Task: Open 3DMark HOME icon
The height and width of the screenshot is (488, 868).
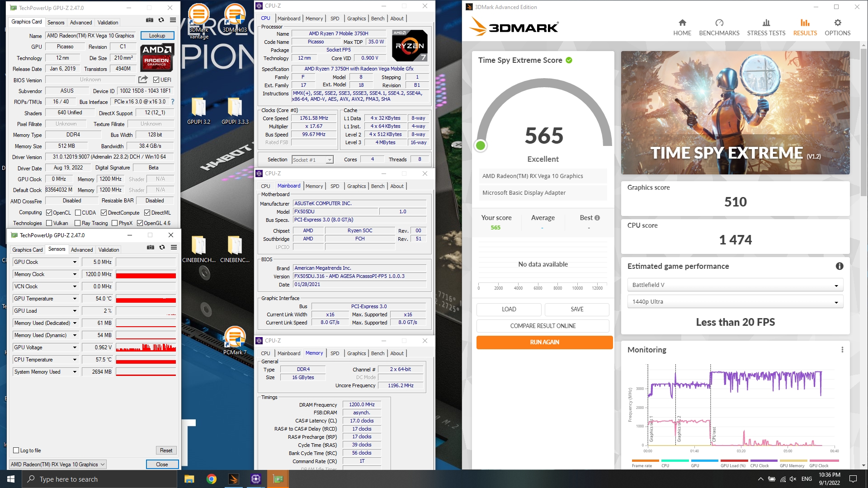Action: tap(682, 23)
